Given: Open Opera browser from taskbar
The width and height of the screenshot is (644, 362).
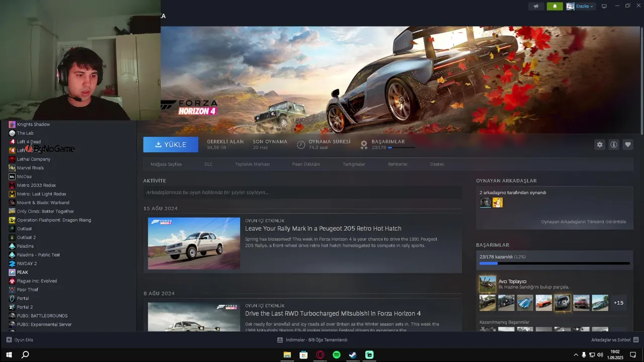Looking at the screenshot, I should pos(320,355).
